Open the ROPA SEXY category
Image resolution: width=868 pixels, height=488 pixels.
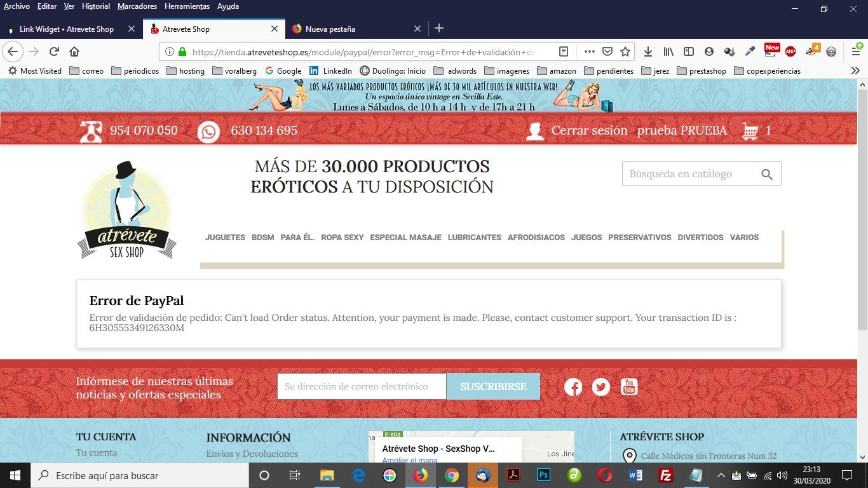(342, 238)
